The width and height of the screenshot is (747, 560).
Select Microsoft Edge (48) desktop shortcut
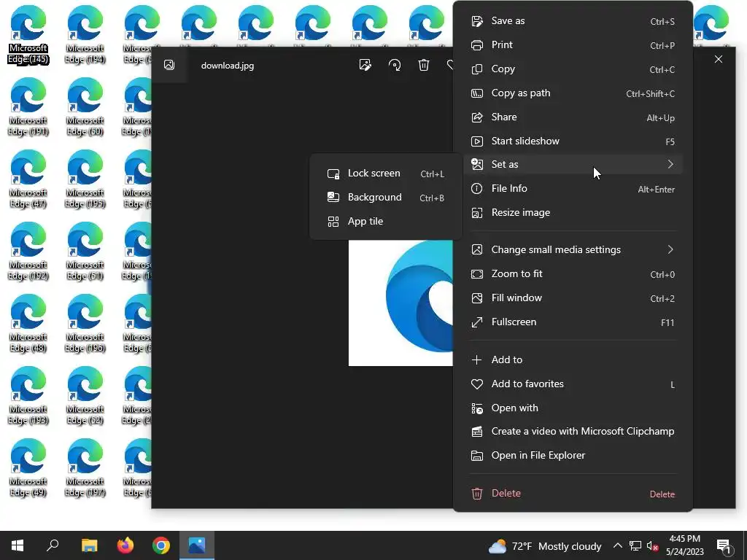(28, 323)
